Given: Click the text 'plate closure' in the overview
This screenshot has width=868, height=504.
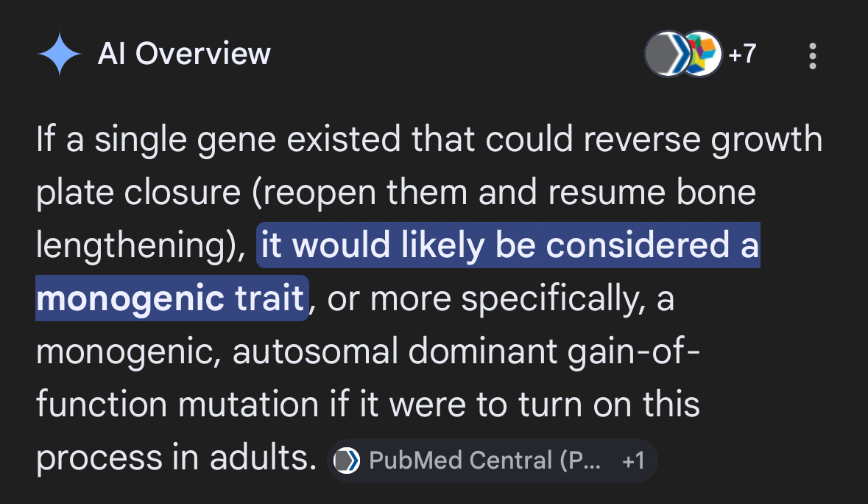Looking at the screenshot, I should [138, 193].
